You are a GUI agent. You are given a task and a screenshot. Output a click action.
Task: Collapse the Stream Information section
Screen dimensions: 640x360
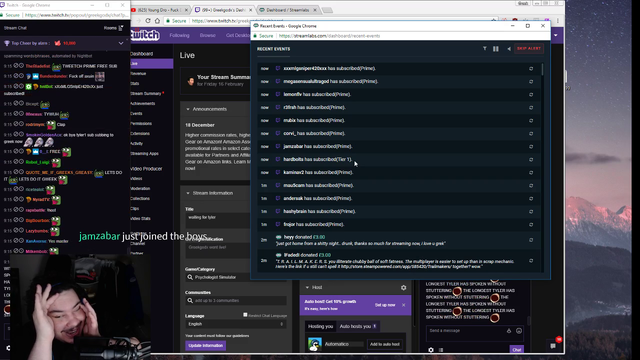click(x=188, y=193)
